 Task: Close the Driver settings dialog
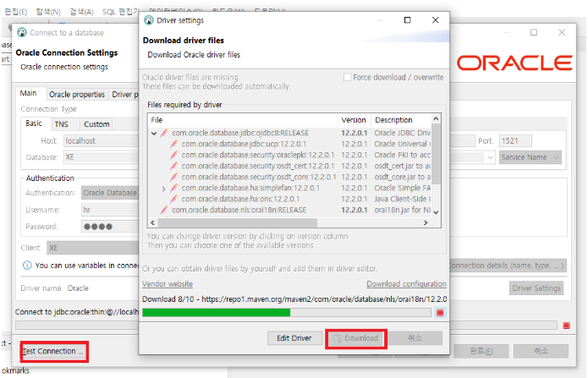point(436,20)
